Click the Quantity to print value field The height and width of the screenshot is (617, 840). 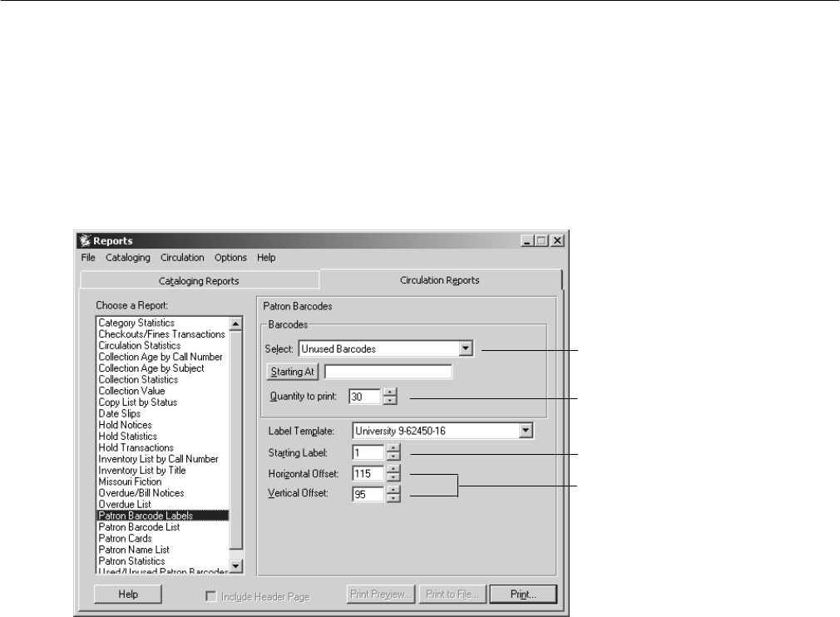365,397
